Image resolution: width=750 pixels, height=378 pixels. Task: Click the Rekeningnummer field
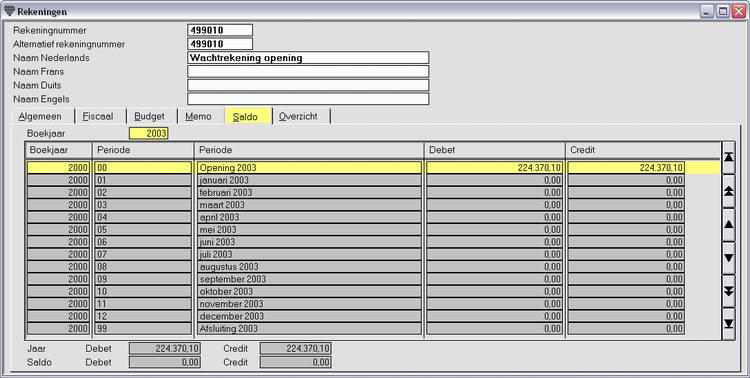click(220, 30)
